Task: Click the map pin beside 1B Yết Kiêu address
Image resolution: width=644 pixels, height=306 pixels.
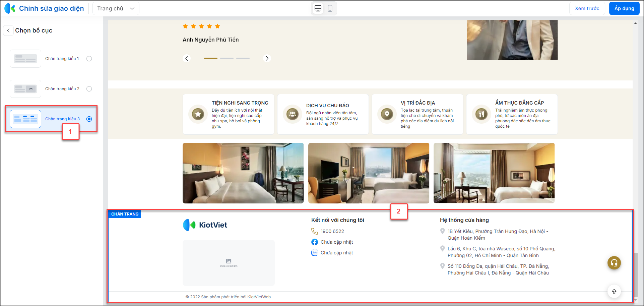Action: tap(442, 231)
